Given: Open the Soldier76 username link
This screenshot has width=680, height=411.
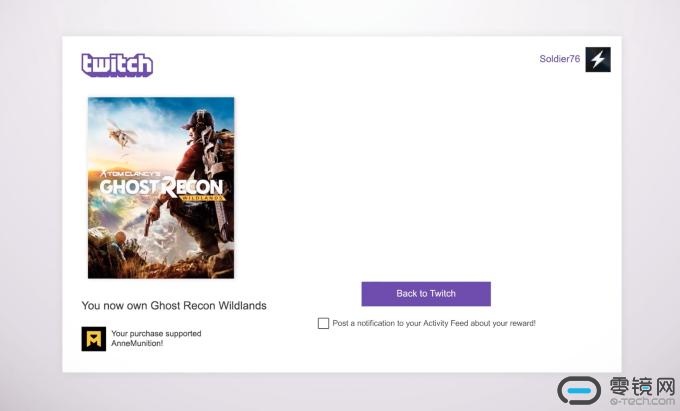Looking at the screenshot, I should pos(559,59).
